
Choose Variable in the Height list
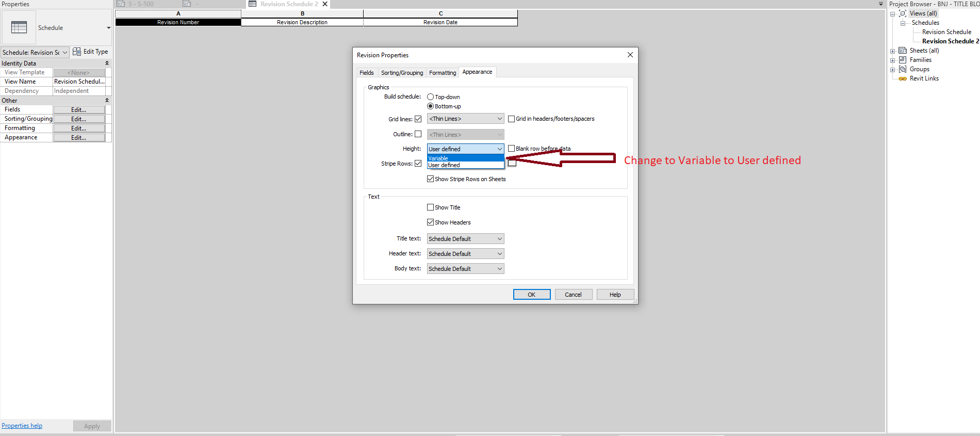(x=465, y=158)
